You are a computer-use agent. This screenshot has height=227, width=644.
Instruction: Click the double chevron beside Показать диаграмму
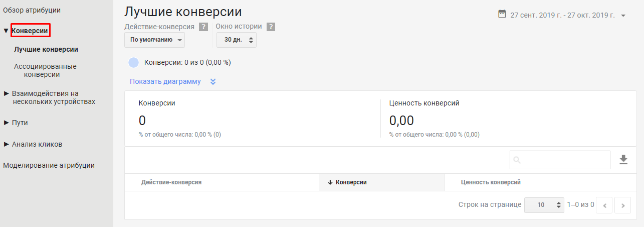click(x=213, y=82)
